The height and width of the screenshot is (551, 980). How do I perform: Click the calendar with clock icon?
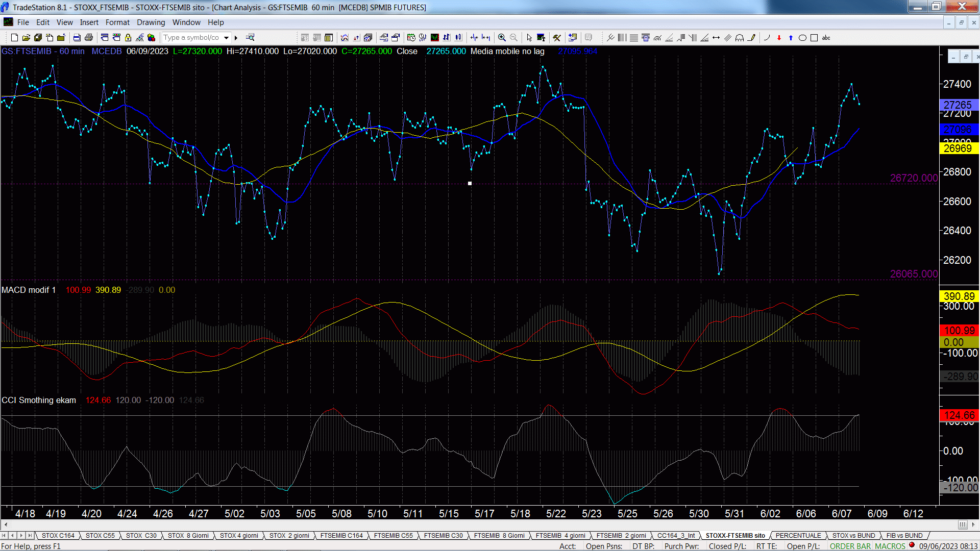tap(411, 37)
